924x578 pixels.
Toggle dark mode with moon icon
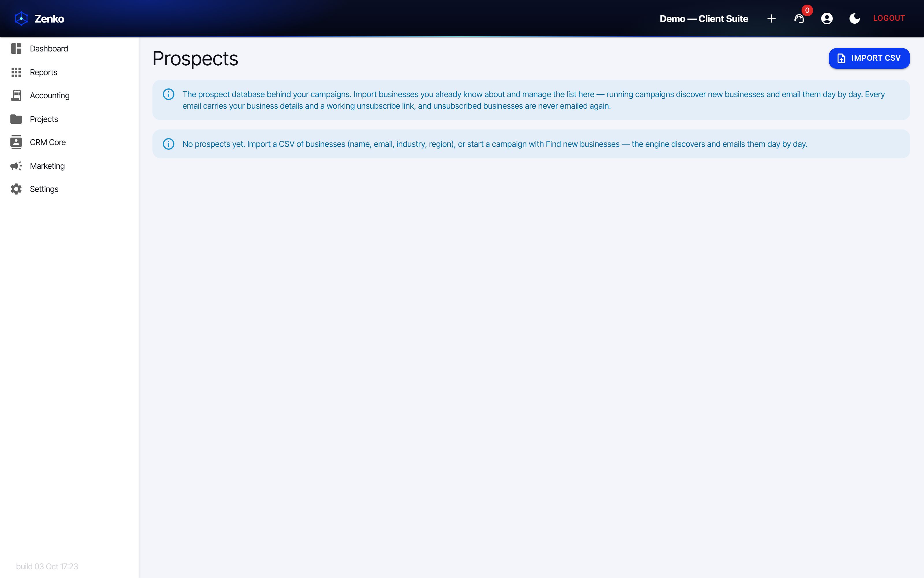pyautogui.click(x=854, y=18)
